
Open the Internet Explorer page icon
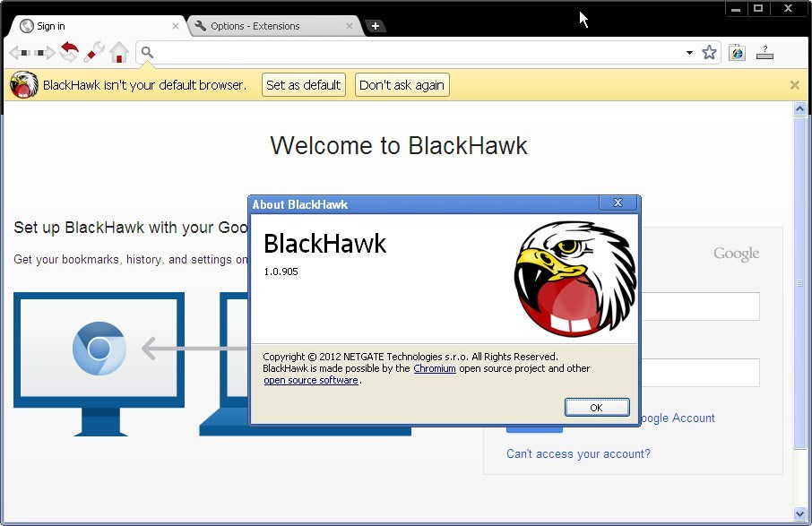tap(737, 52)
